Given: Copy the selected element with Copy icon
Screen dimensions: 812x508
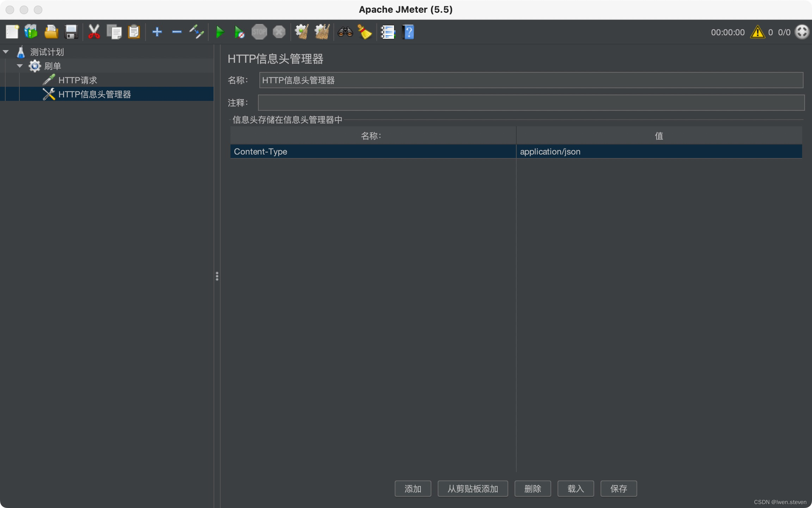Looking at the screenshot, I should 114,32.
